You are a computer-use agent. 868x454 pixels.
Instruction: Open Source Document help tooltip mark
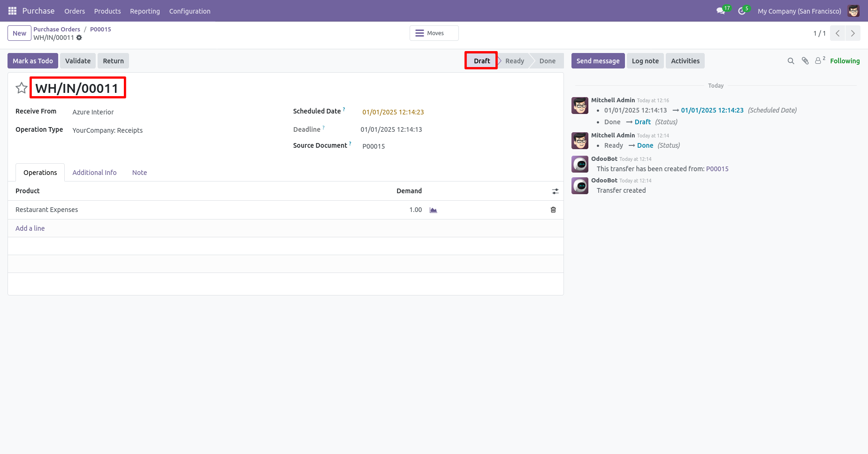350,144
